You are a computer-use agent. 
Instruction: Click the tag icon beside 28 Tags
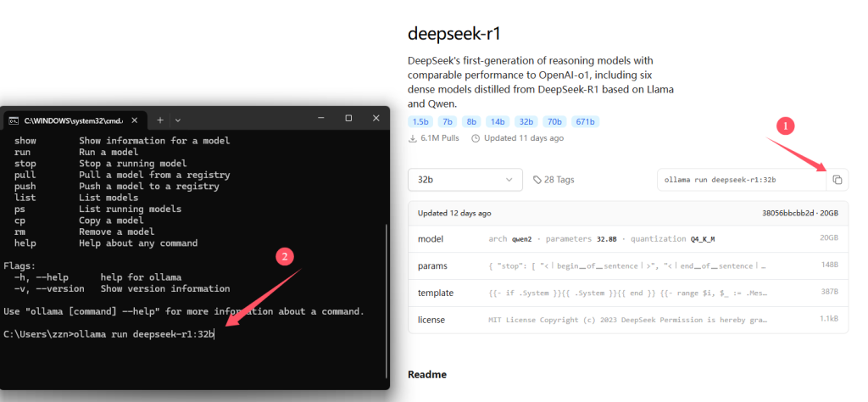click(x=537, y=180)
